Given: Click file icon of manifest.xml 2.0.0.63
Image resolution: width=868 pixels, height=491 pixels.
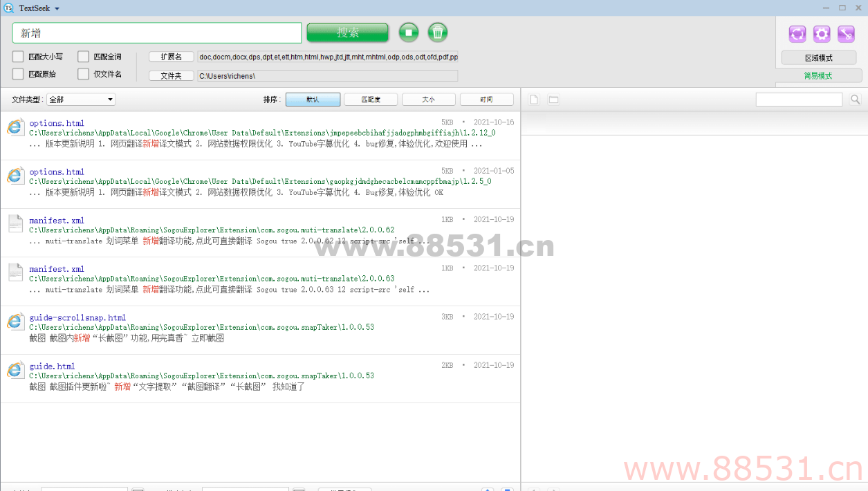Looking at the screenshot, I should click(x=16, y=271).
